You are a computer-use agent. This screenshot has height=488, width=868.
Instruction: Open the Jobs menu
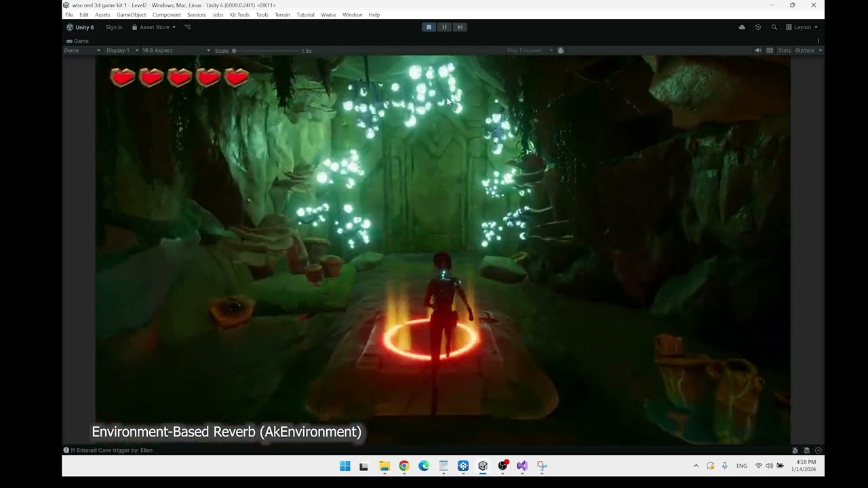pyautogui.click(x=218, y=15)
